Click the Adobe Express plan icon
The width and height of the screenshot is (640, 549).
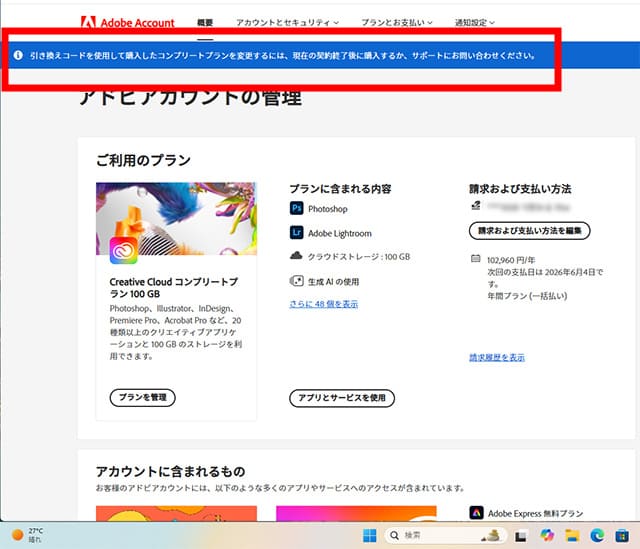pyautogui.click(x=476, y=513)
